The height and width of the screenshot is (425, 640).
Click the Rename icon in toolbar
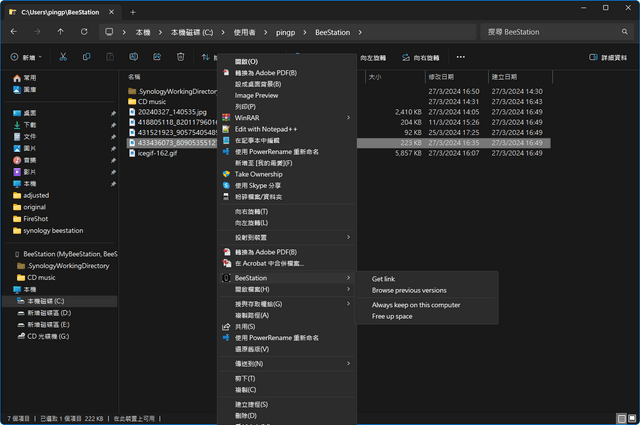click(133, 57)
